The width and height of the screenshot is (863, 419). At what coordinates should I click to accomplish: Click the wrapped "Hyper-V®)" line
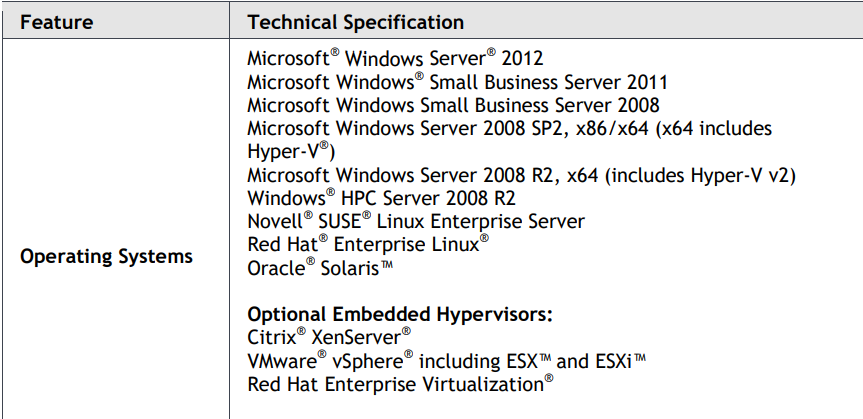pos(290,152)
